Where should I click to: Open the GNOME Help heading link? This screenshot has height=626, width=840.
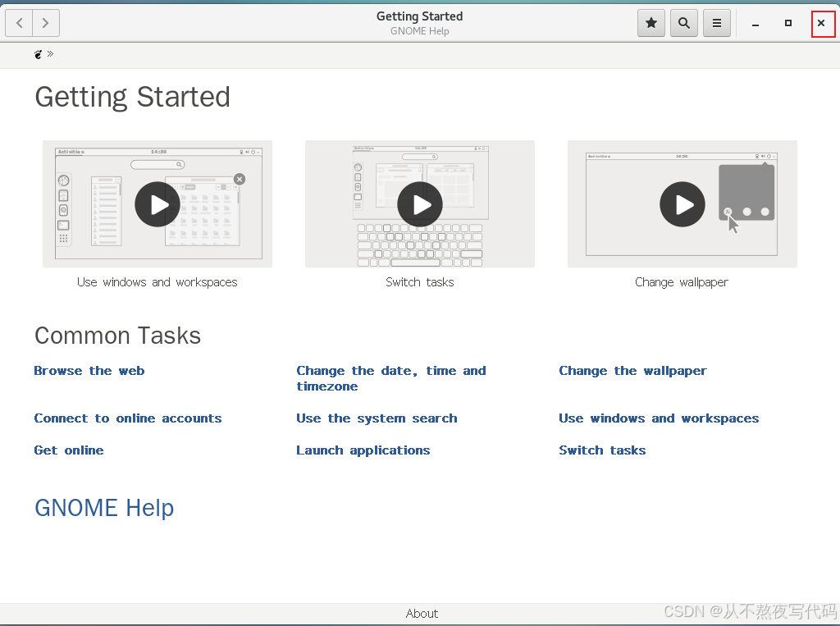tap(104, 508)
